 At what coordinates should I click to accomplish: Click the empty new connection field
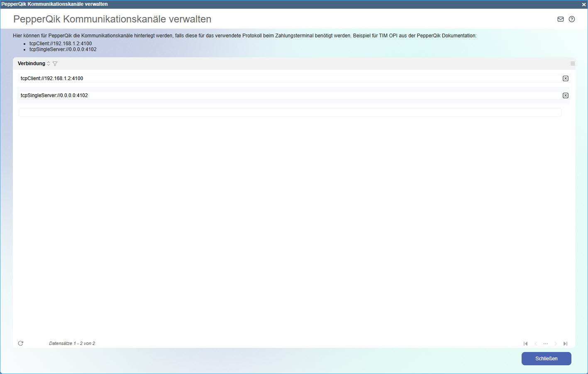coord(290,112)
